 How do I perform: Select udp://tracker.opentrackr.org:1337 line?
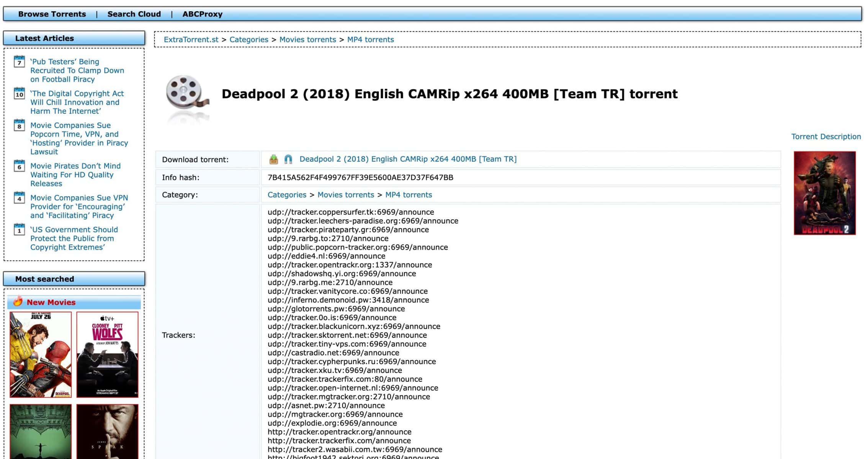350,265
